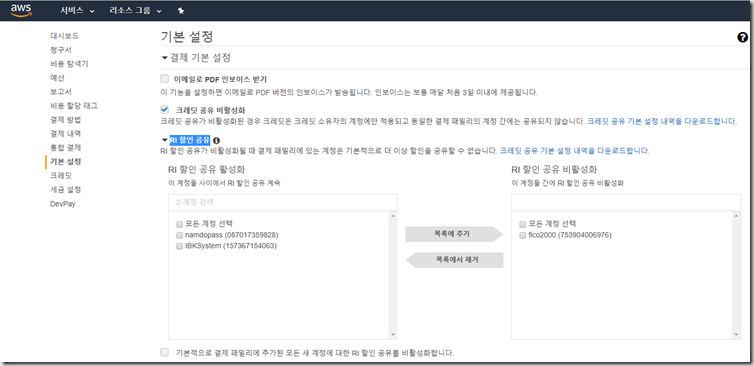Open 세금 설정 in the sidebar

click(65, 189)
